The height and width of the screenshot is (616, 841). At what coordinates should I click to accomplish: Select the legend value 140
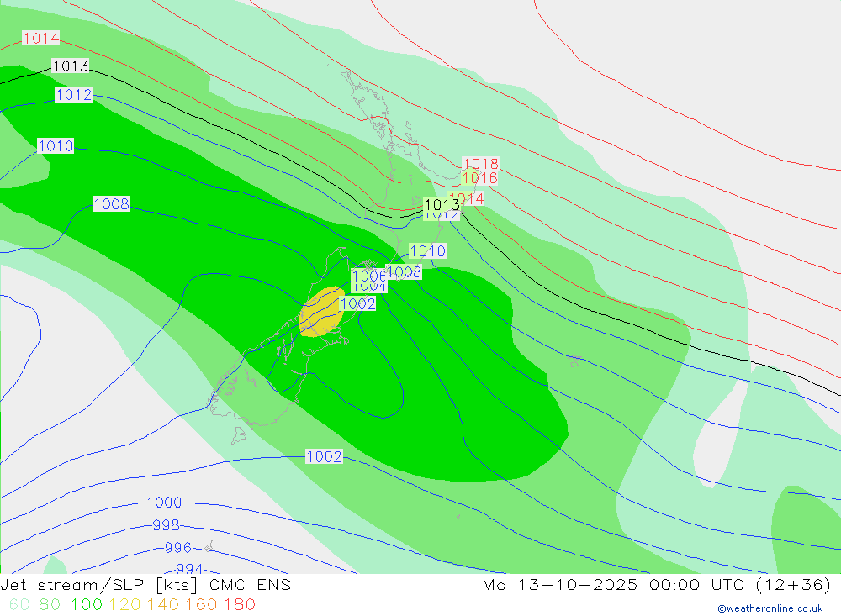163,604
